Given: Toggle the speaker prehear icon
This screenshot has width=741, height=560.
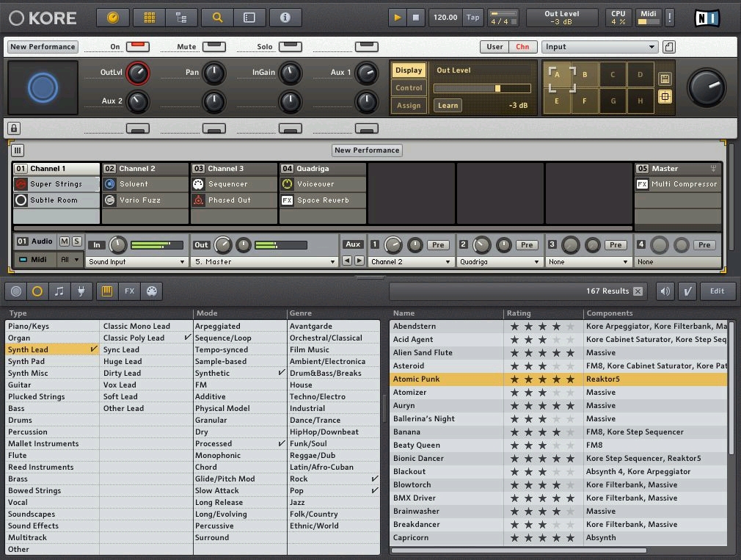Looking at the screenshot, I should (x=665, y=291).
